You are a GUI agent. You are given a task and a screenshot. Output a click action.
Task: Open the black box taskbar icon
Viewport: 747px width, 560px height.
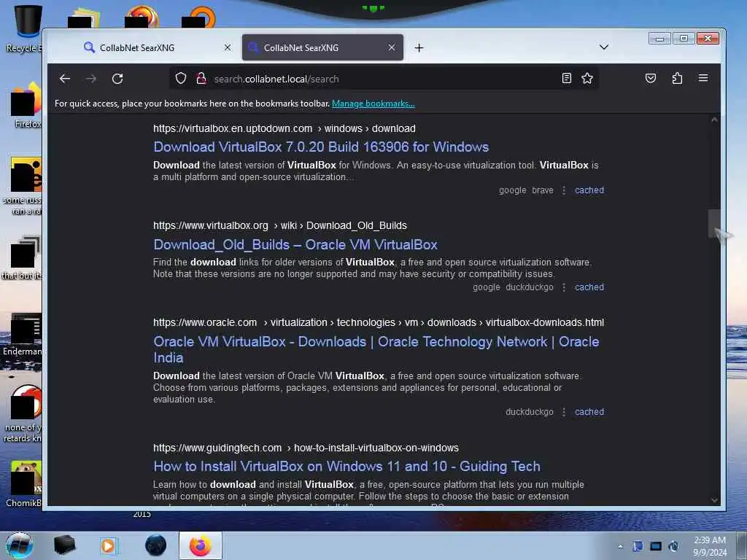pyautogui.click(x=65, y=545)
